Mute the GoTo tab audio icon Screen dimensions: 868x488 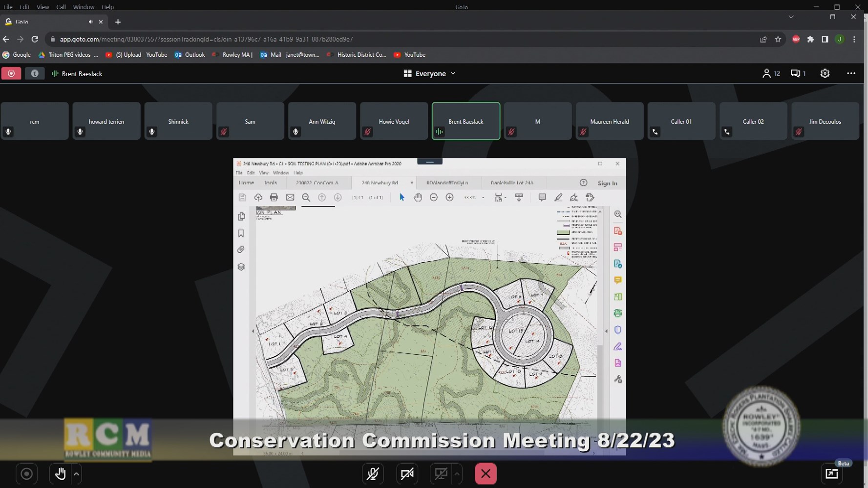point(91,21)
